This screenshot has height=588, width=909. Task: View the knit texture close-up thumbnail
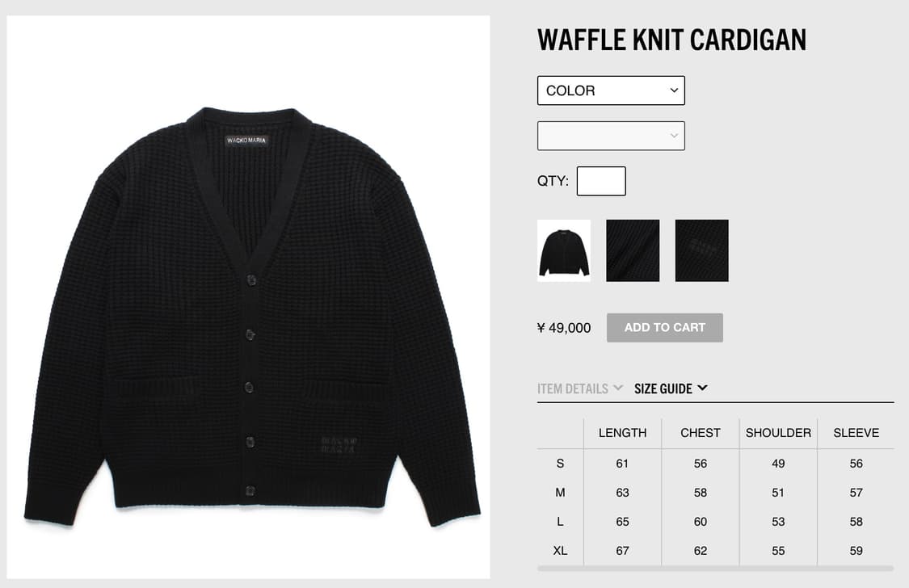(x=633, y=250)
